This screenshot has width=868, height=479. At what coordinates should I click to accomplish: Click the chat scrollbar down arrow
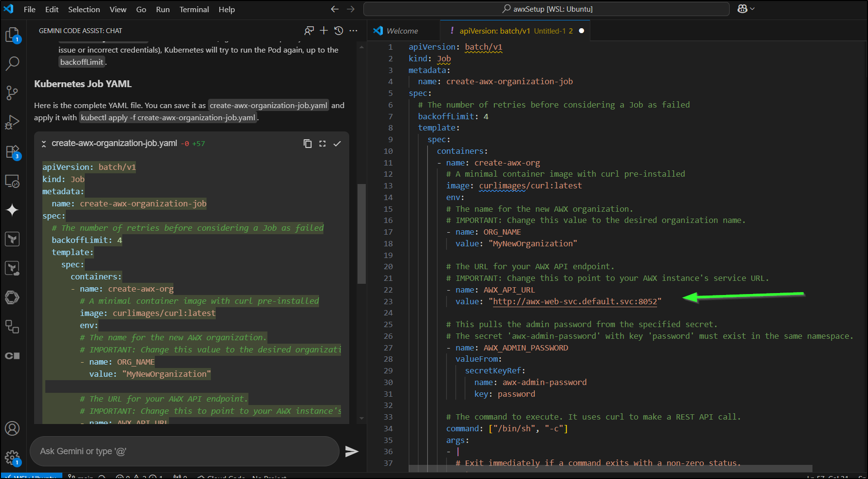pos(361,418)
